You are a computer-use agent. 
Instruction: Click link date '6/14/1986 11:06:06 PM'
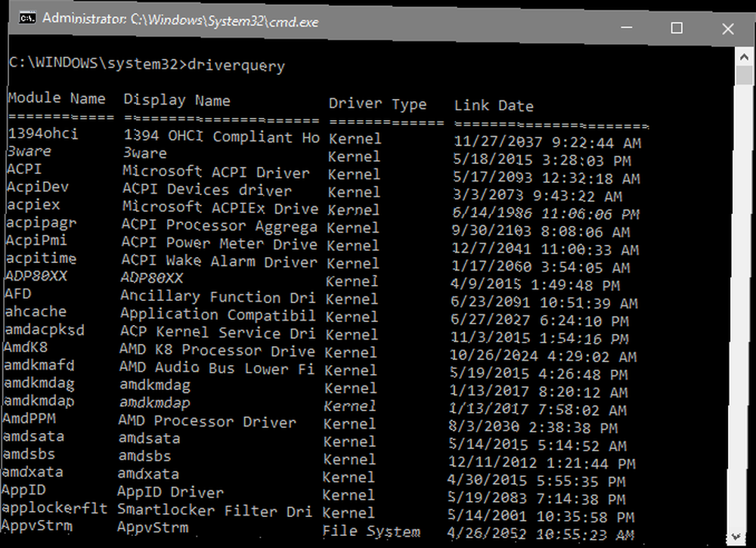(546, 213)
